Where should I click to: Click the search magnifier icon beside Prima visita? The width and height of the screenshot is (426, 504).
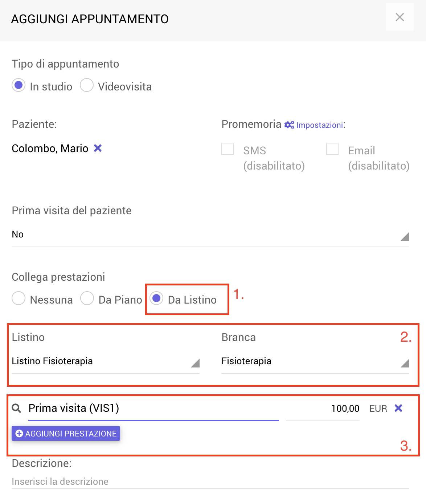click(17, 409)
